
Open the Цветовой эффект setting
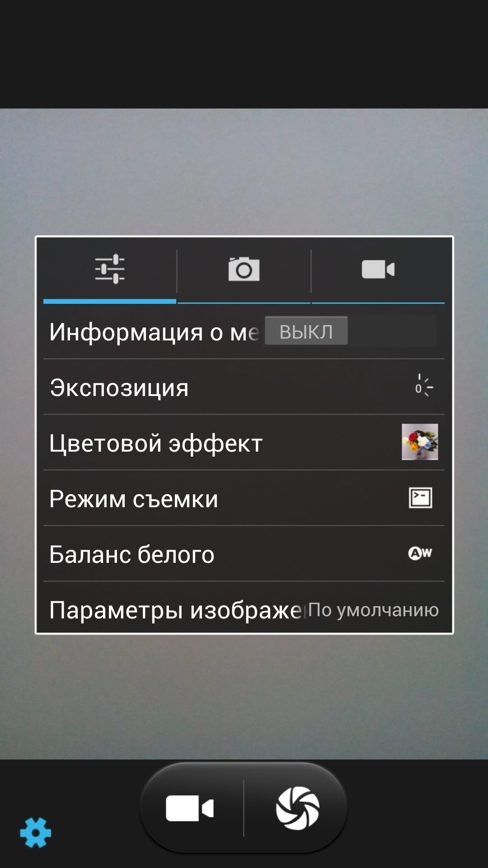[x=244, y=443]
